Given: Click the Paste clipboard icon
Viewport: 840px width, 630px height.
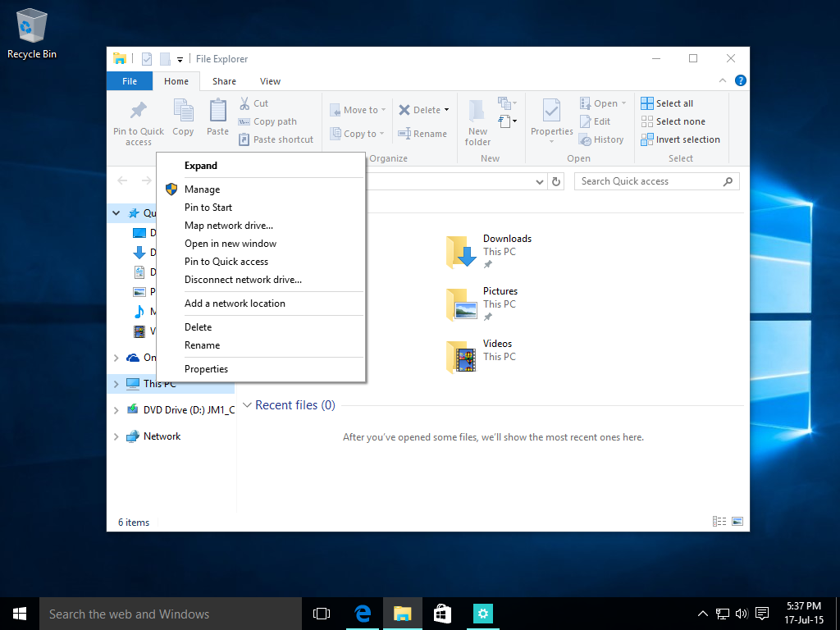Looking at the screenshot, I should (x=217, y=111).
